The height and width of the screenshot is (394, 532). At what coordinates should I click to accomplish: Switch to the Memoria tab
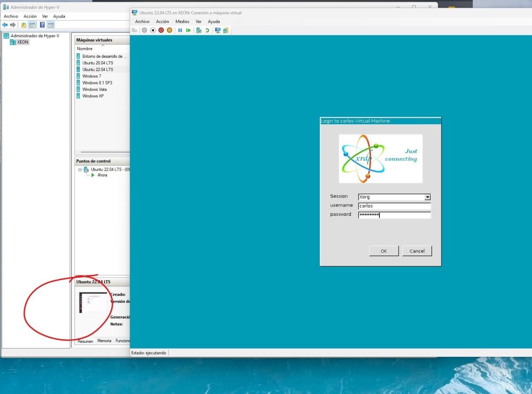tap(104, 341)
